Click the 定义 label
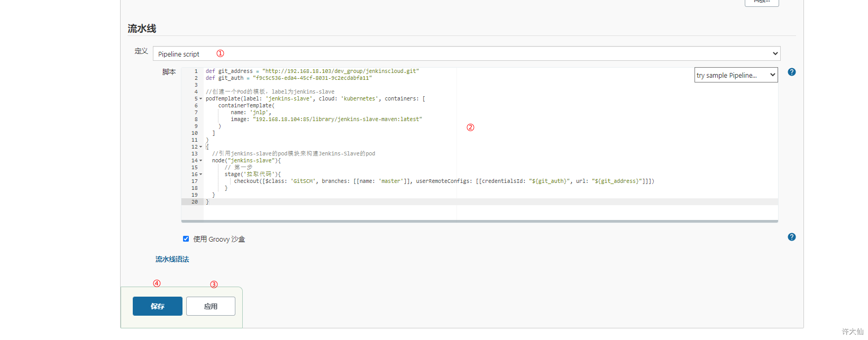This screenshot has width=868, height=340. (141, 51)
